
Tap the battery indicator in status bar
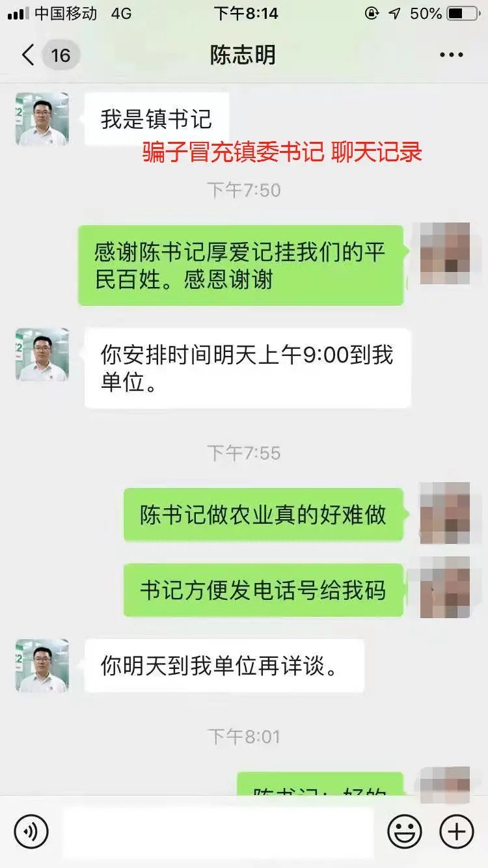pyautogui.click(x=463, y=13)
